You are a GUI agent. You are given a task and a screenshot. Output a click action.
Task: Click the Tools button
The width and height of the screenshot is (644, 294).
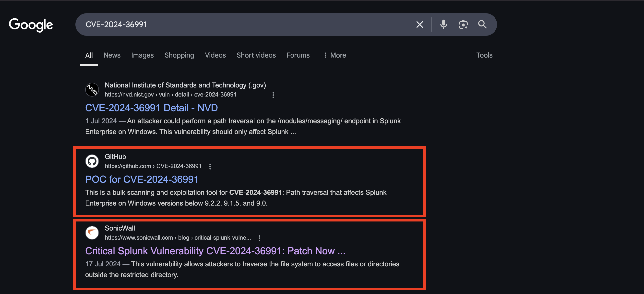tap(484, 55)
